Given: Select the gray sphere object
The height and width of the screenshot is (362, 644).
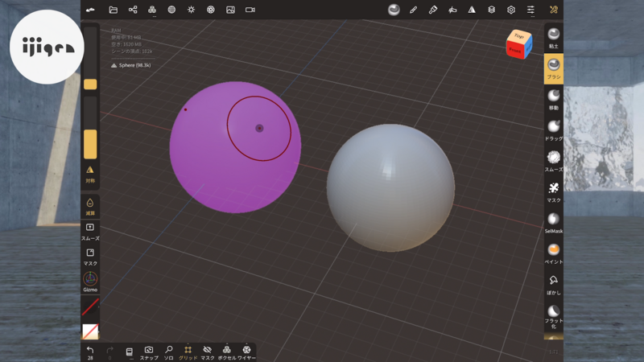Looking at the screenshot, I should (x=390, y=187).
